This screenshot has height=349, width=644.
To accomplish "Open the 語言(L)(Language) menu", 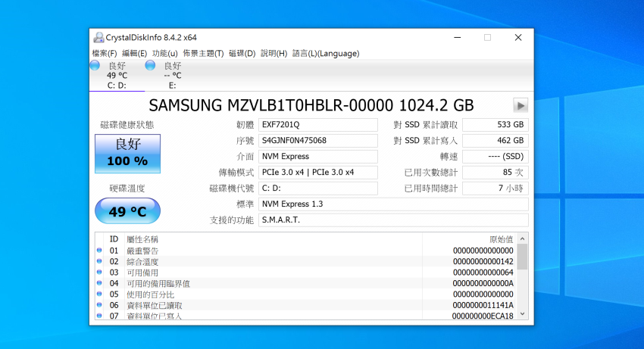I will [x=326, y=54].
